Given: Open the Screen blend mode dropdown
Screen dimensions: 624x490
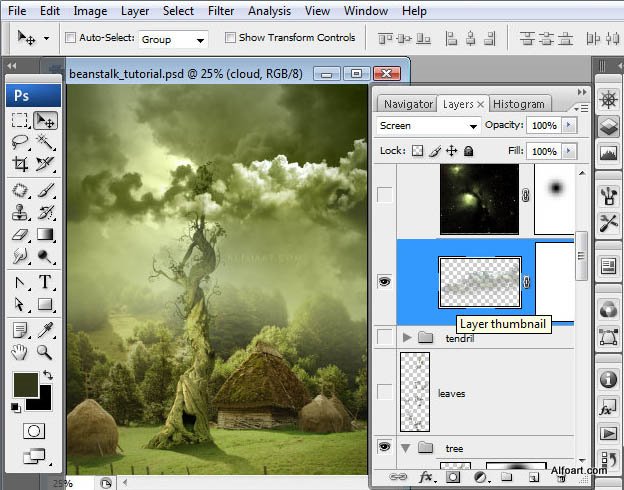Looking at the screenshot, I should pos(429,126).
